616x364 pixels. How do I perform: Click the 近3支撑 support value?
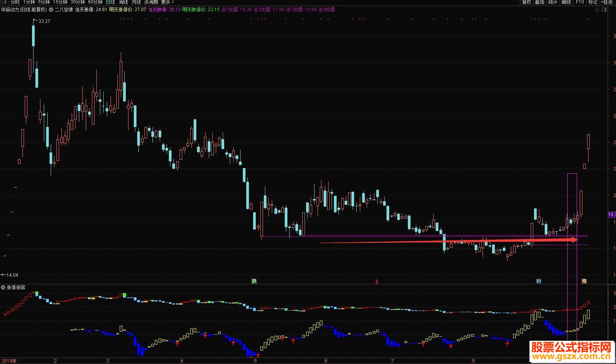[302, 10]
